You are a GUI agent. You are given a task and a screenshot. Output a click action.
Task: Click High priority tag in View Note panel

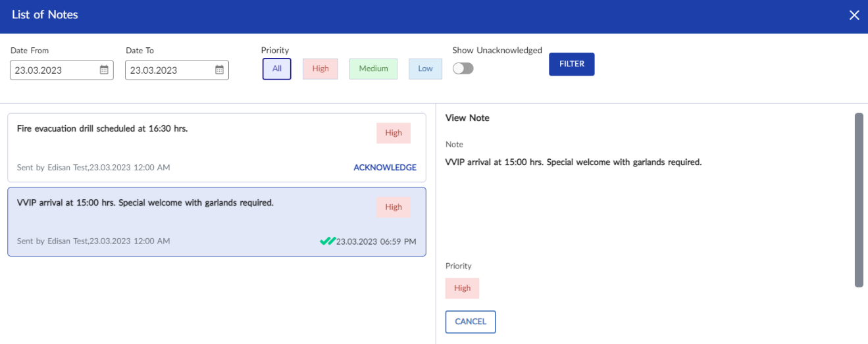463,288
